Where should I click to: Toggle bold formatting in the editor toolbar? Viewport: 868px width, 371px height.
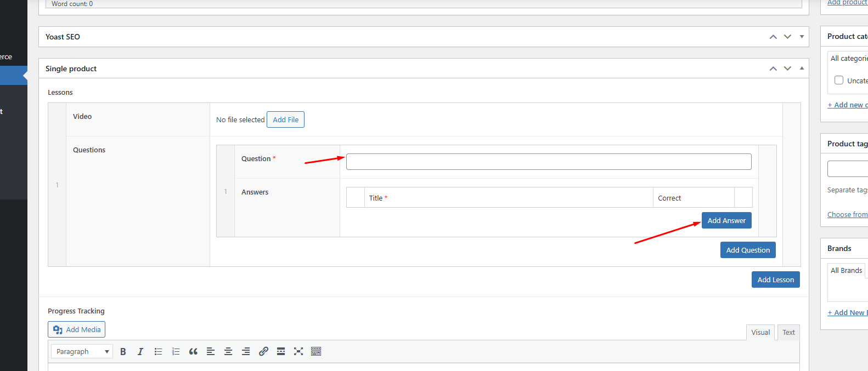click(123, 352)
